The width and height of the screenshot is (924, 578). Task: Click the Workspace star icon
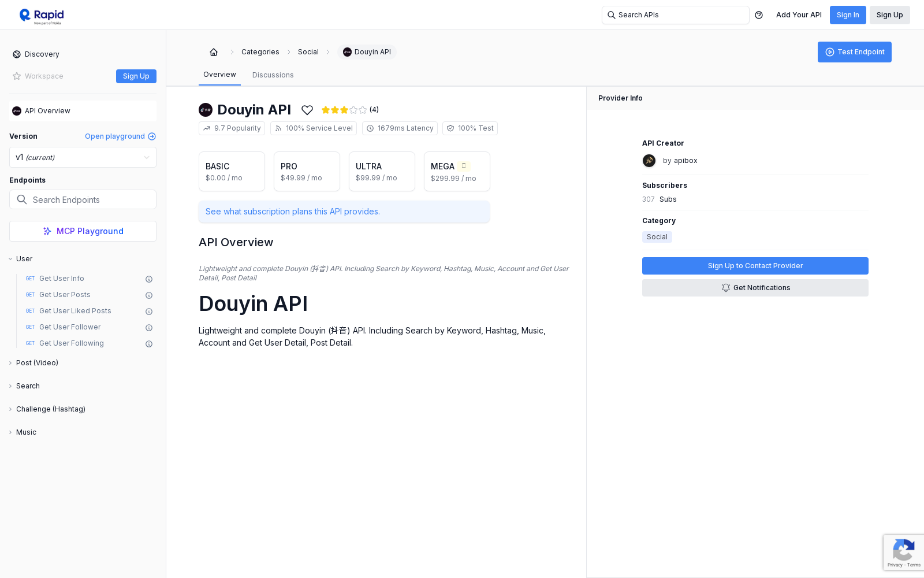[17, 76]
